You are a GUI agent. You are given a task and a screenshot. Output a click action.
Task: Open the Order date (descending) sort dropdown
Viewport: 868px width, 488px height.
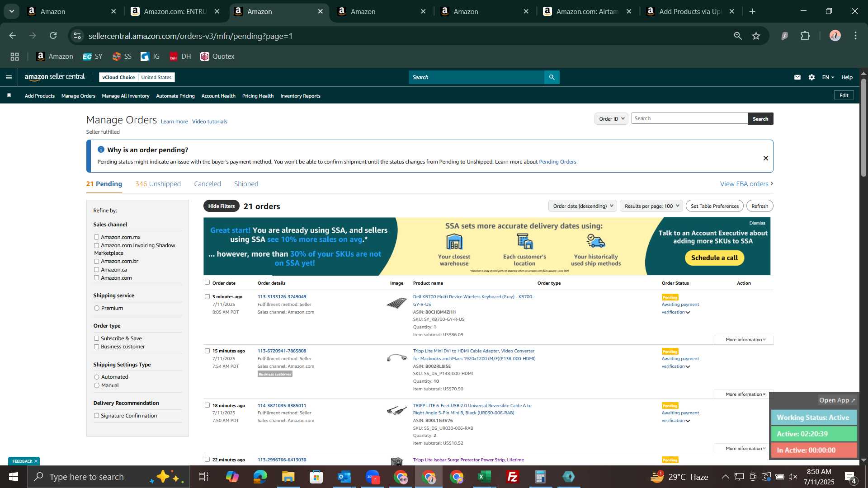tap(582, 206)
